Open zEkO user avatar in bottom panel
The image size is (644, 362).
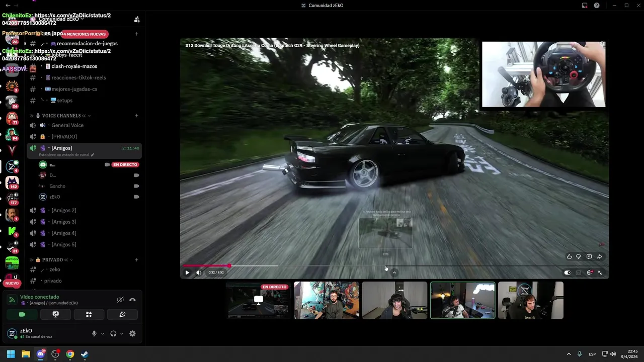click(12, 333)
